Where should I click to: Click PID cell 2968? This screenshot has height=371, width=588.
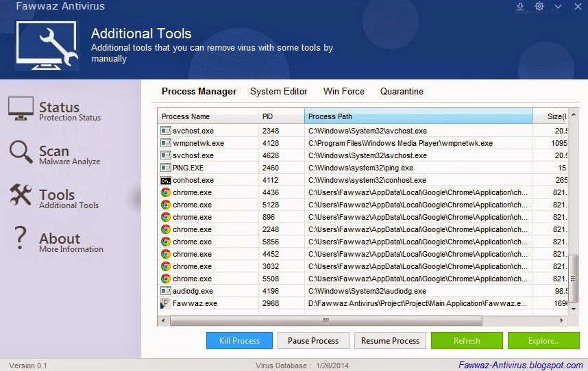coord(271,303)
